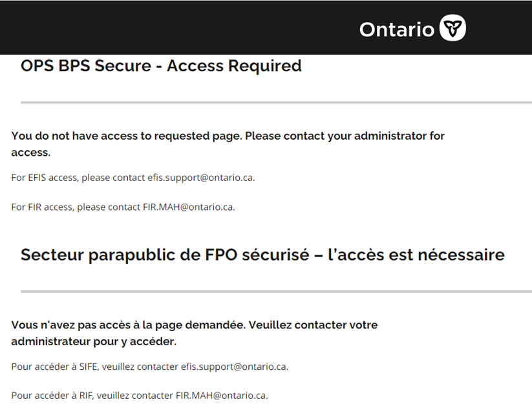
Task: Click efis.support@ontario.ca in the English section
Action: 200,178
